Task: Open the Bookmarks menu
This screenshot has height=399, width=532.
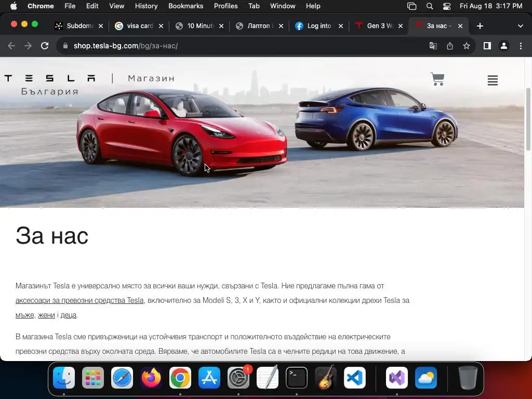Action: [185, 6]
